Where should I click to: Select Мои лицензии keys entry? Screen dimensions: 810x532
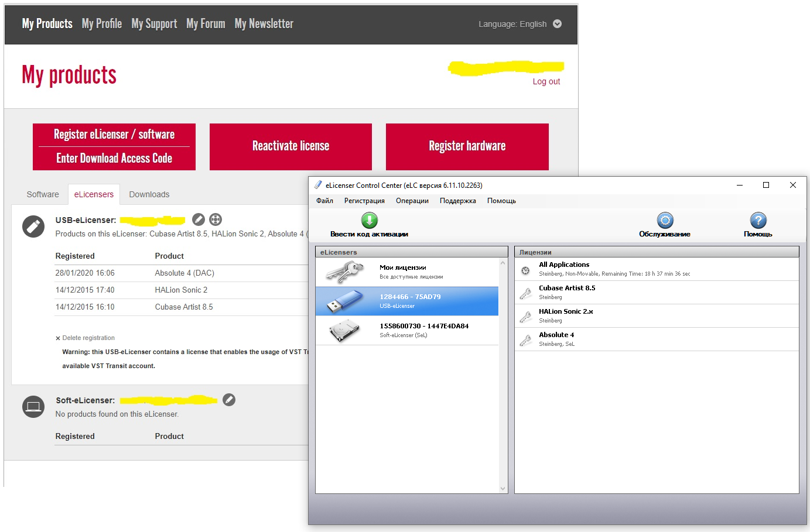click(x=407, y=272)
